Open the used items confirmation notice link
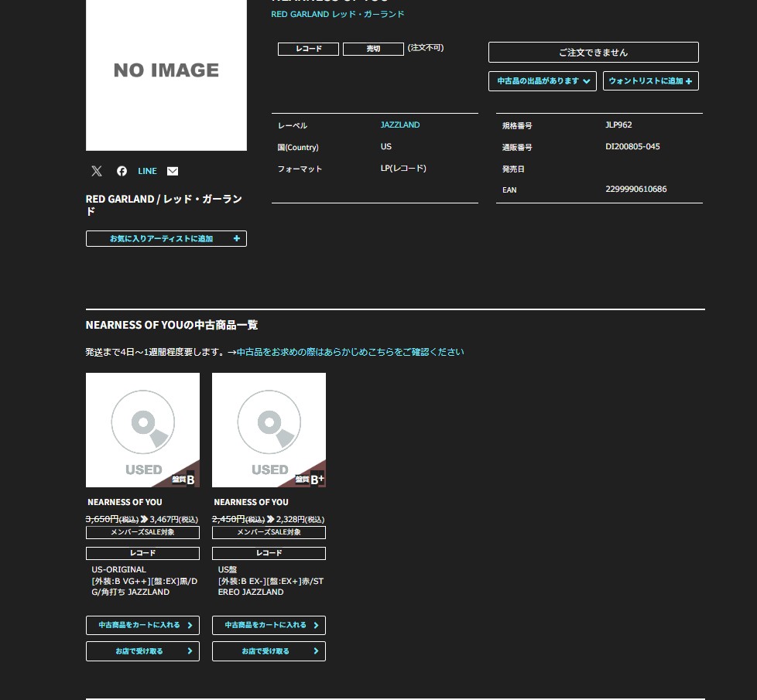This screenshot has width=757, height=700. pyautogui.click(x=350, y=352)
